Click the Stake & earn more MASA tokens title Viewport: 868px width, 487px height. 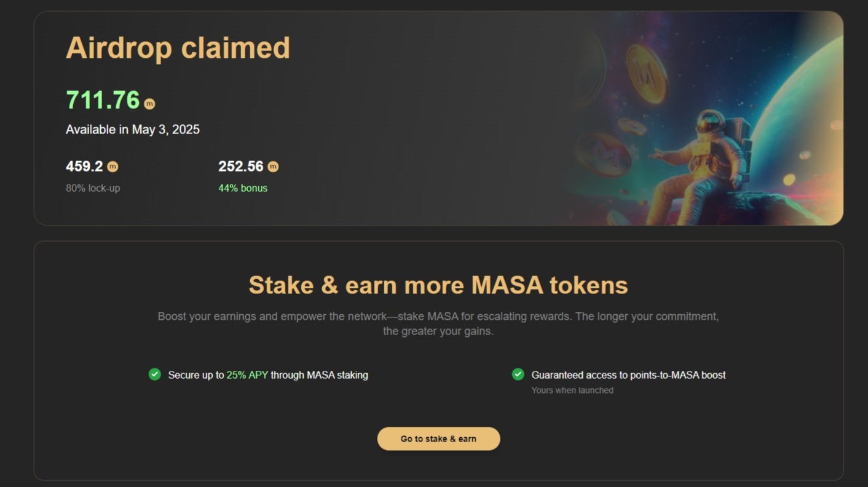coord(438,285)
